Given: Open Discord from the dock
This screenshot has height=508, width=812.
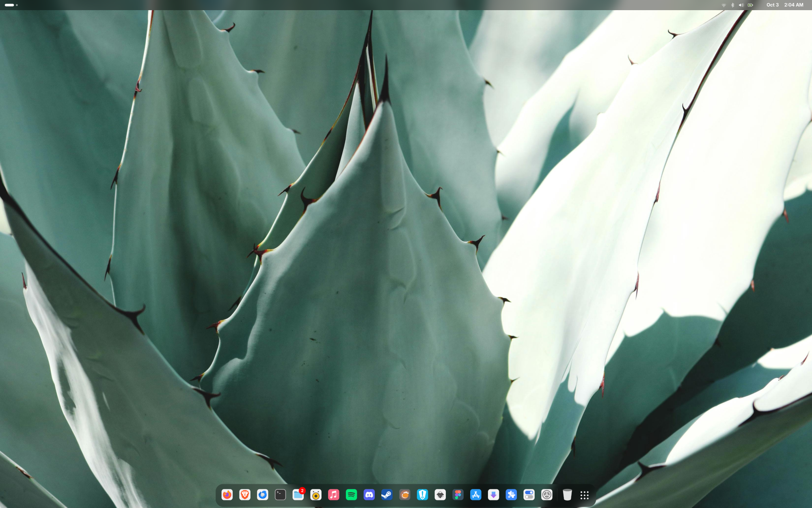Looking at the screenshot, I should tap(369, 495).
